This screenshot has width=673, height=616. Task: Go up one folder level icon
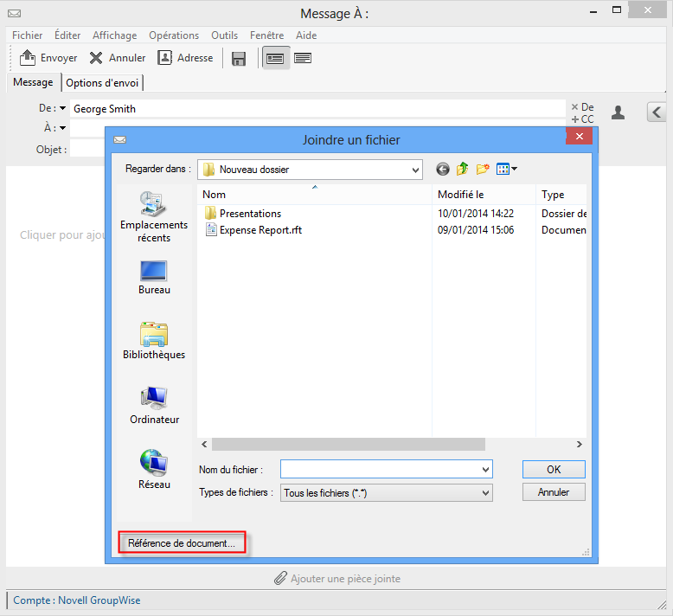462,169
